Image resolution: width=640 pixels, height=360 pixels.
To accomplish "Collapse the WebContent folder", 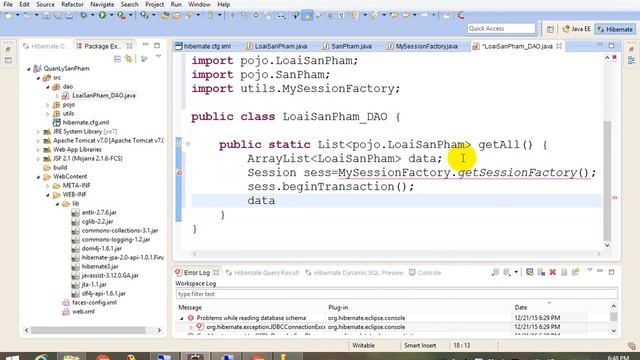I will 38,177.
